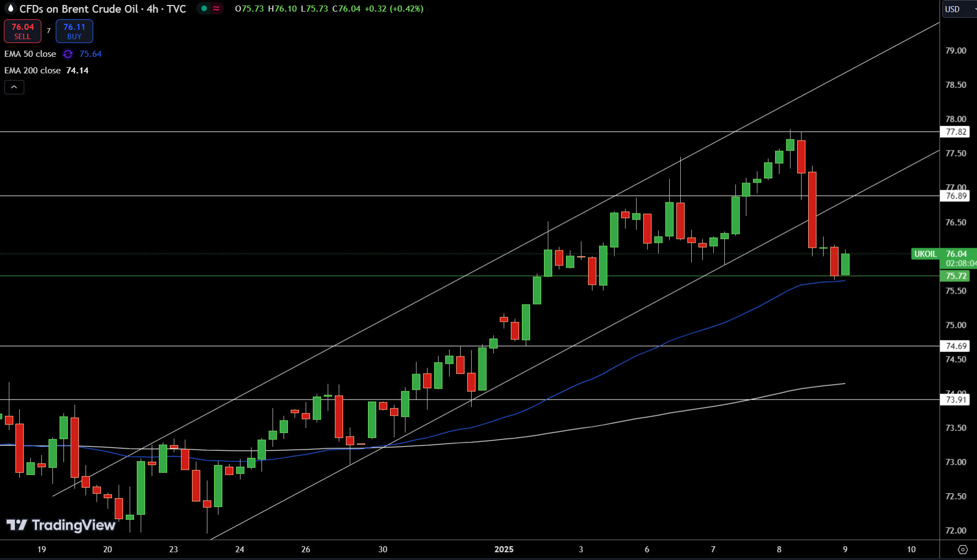
Task: Click the spread value 7 between Sell and Buy
Action: pyautogui.click(x=49, y=31)
